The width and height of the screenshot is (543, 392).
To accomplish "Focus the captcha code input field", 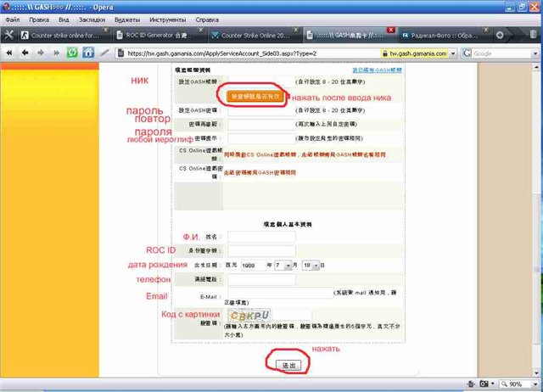I will click(x=292, y=316).
